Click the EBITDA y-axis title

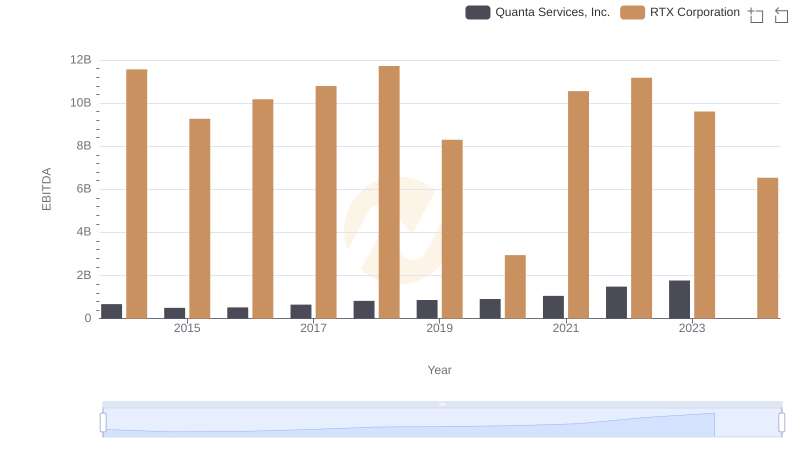tap(46, 190)
